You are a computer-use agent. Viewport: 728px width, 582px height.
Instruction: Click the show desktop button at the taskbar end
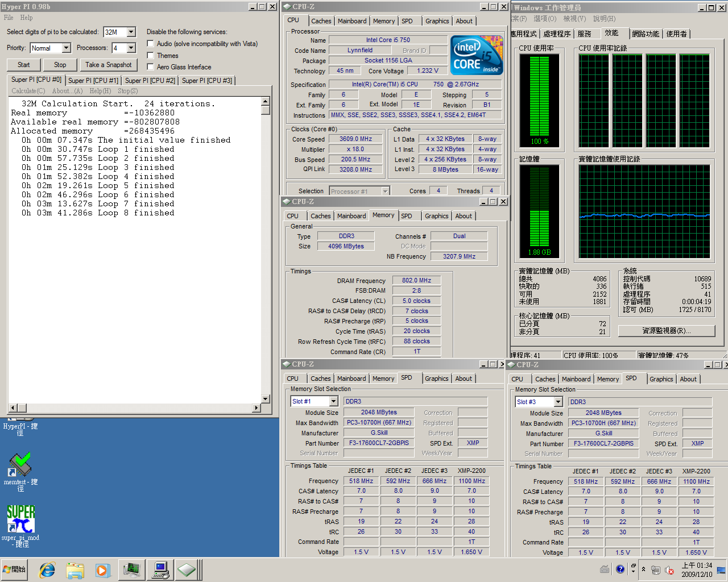point(721,569)
